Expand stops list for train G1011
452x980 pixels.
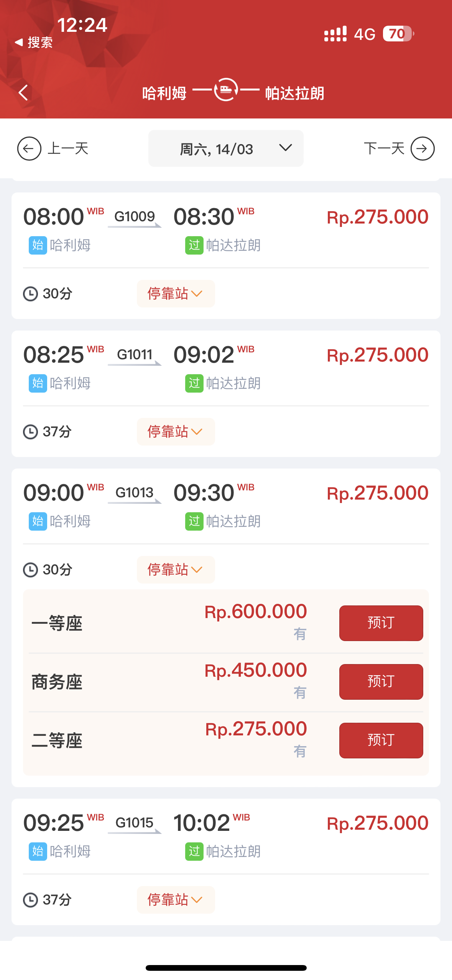pyautogui.click(x=176, y=432)
